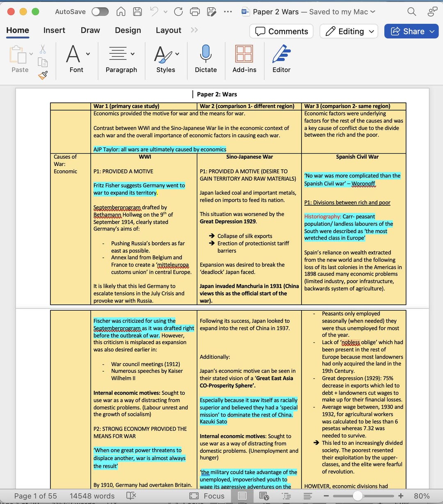Click the Print icon in the toolbar
The height and width of the screenshot is (504, 443).
pyautogui.click(x=194, y=12)
